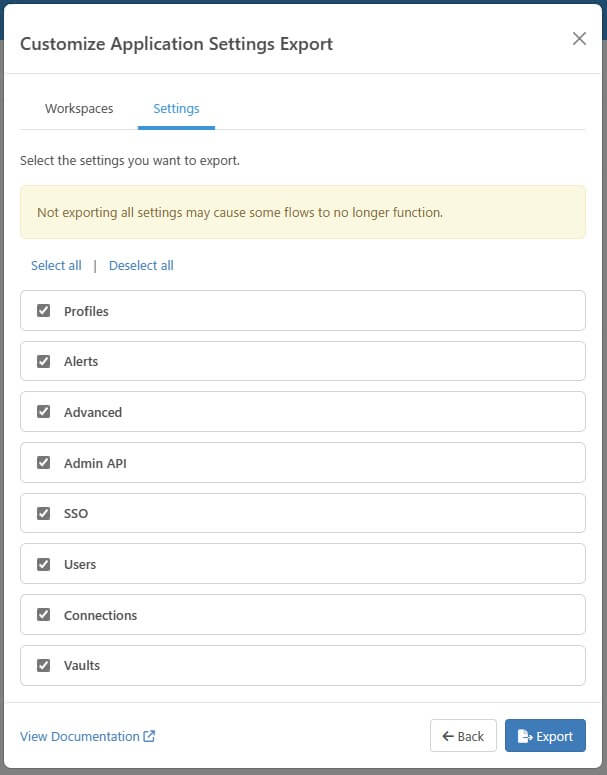This screenshot has width=607, height=775.
Task: Click the Admin API row label
Action: coord(95,463)
